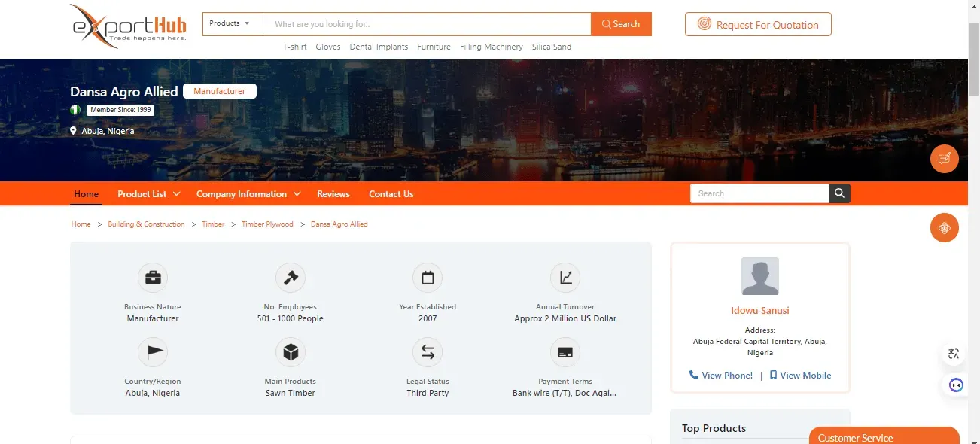Click the Dansa Agro Allied breadcrumb
The width and height of the screenshot is (980, 444).
pos(339,224)
